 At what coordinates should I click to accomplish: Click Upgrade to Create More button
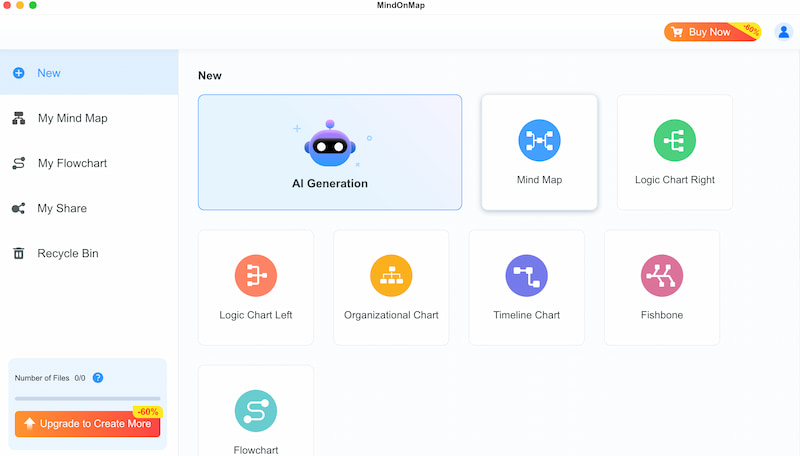point(87,423)
